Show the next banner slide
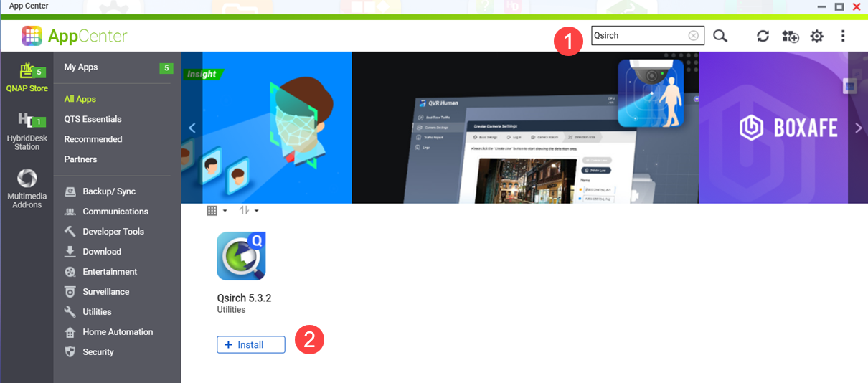Screen dimensions: 868x383 click(x=858, y=128)
